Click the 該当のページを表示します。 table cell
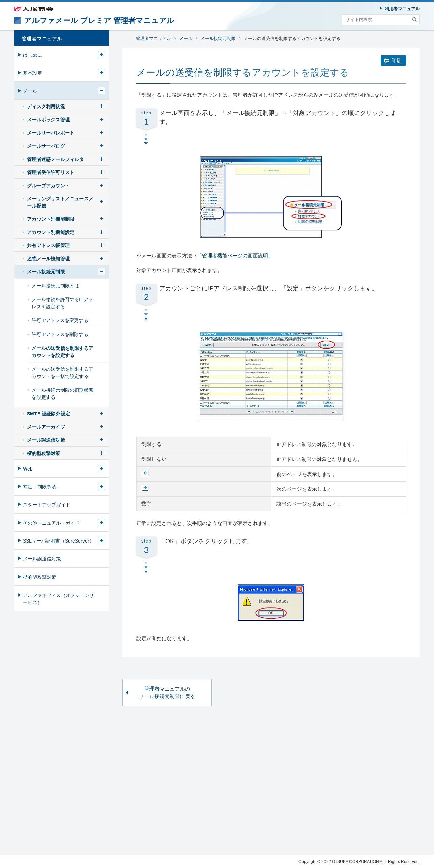This screenshot has height=868, width=434. point(338,504)
